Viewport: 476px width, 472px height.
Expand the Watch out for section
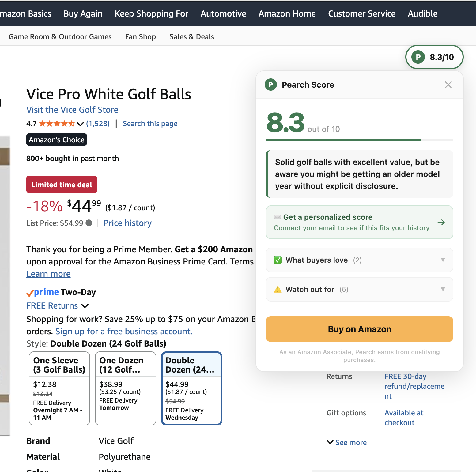360,289
